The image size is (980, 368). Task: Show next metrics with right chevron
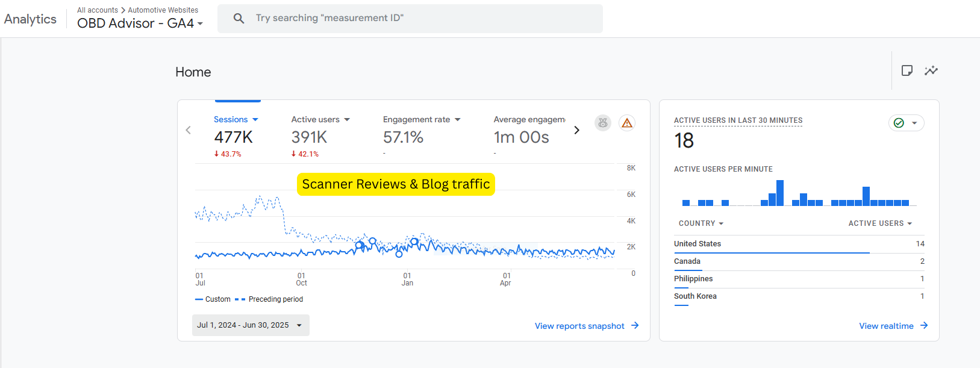[x=576, y=130]
